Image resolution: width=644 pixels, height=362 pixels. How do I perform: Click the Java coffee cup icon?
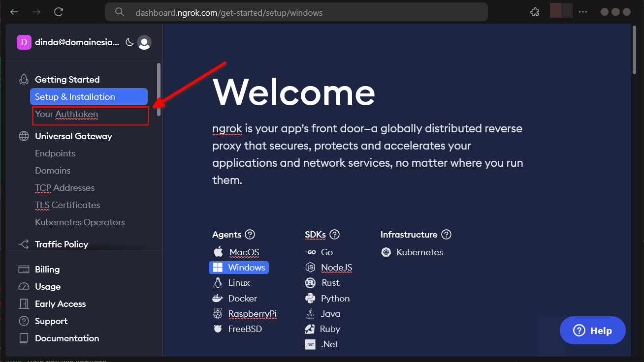pos(310,314)
